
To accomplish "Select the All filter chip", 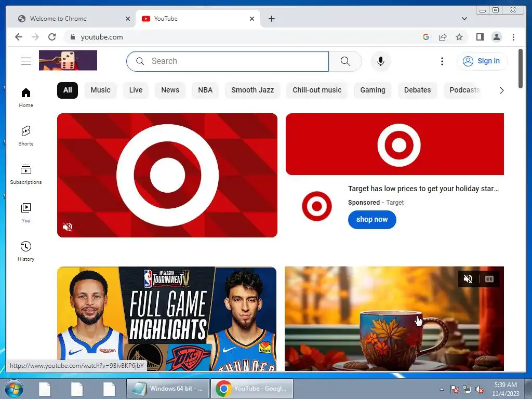I will click(x=68, y=90).
